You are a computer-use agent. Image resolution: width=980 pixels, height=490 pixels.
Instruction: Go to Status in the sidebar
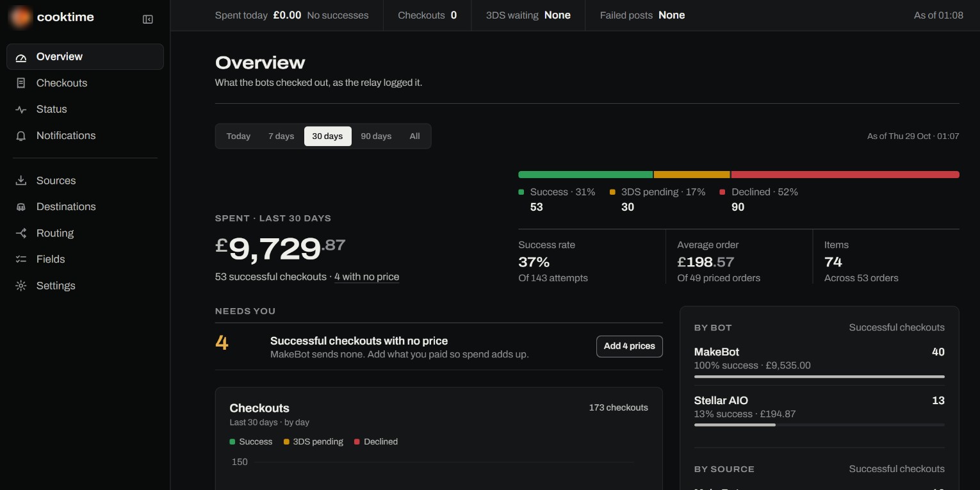tap(85, 110)
